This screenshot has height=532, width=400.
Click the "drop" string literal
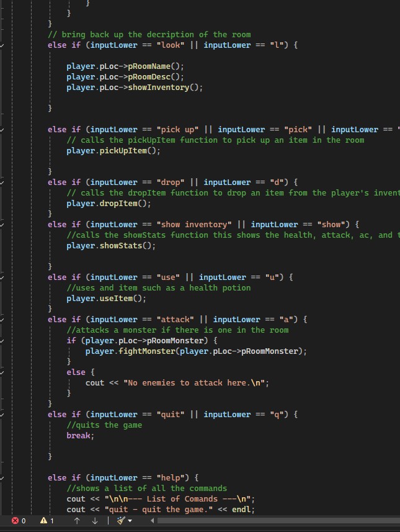pyautogui.click(x=170, y=183)
